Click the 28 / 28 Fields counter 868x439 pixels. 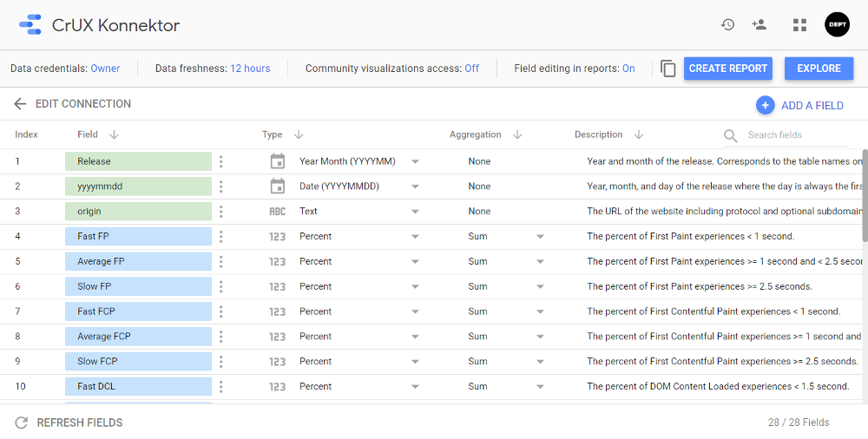(x=799, y=423)
